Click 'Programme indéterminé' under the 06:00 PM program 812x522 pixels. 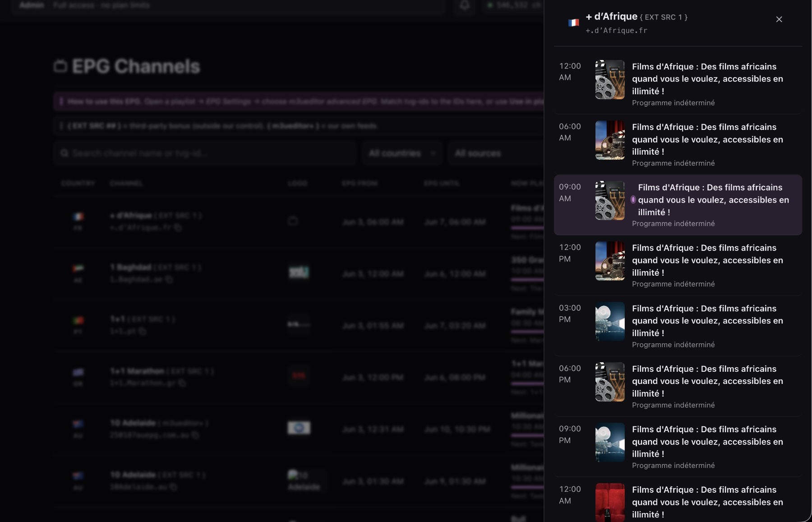point(673,405)
